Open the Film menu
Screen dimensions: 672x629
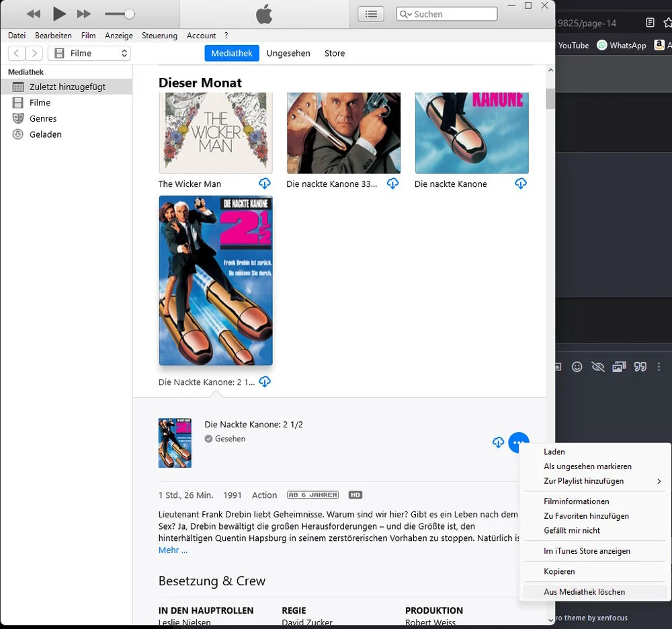[x=88, y=36]
